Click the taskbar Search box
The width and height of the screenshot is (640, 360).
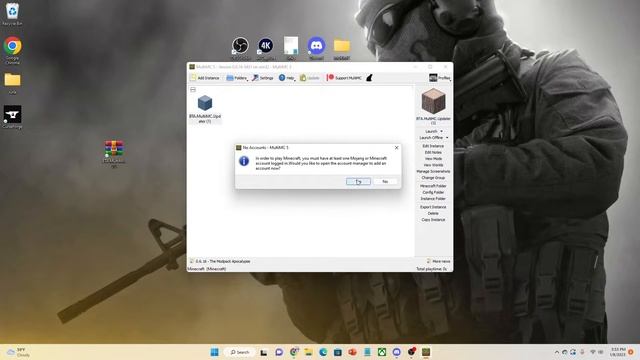point(240,352)
